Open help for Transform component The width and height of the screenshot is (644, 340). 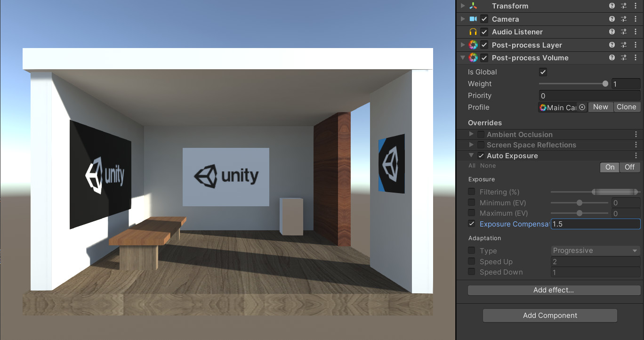612,6
